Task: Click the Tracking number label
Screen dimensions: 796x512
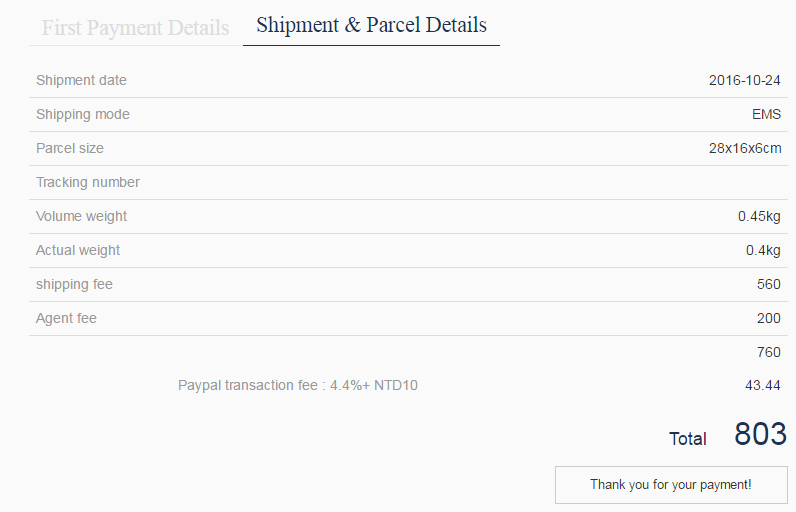Action: 88,182
